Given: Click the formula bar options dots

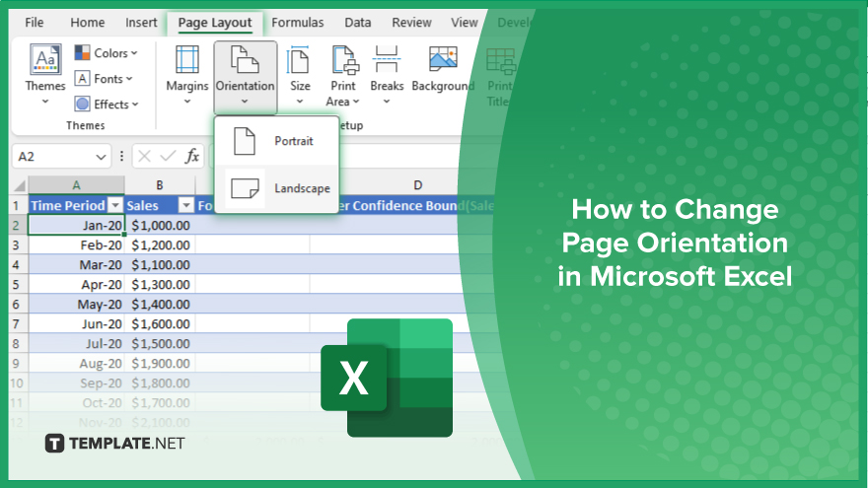Looking at the screenshot, I should [x=121, y=157].
